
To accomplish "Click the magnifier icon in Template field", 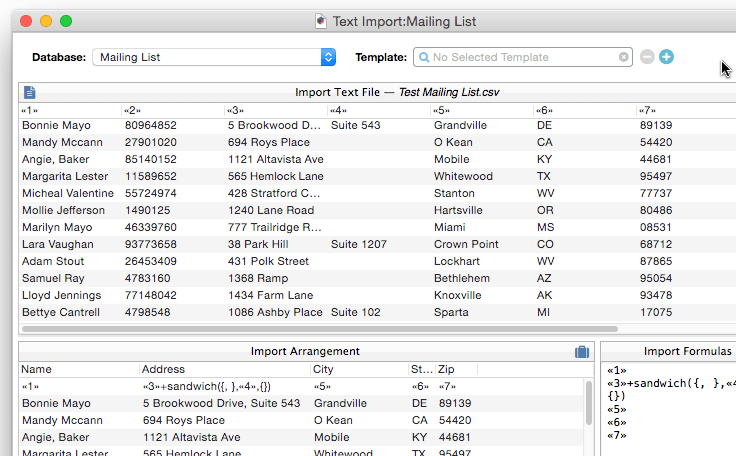I will (x=423, y=58).
